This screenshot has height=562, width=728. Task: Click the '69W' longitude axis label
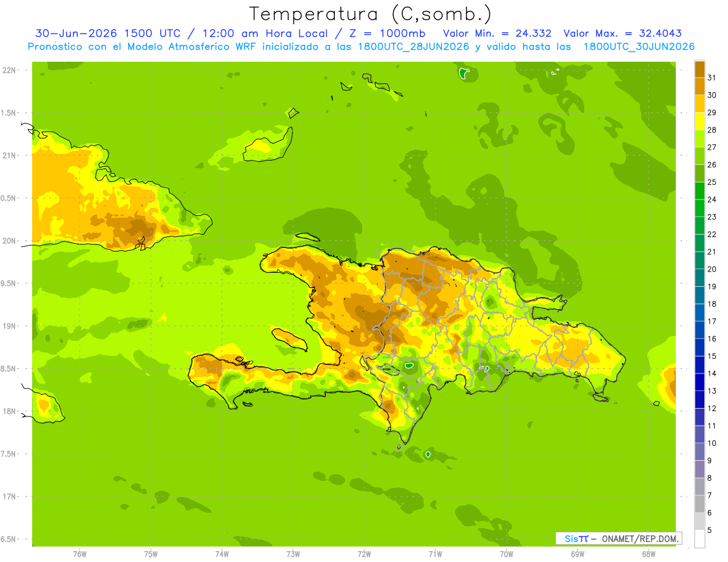point(578,554)
